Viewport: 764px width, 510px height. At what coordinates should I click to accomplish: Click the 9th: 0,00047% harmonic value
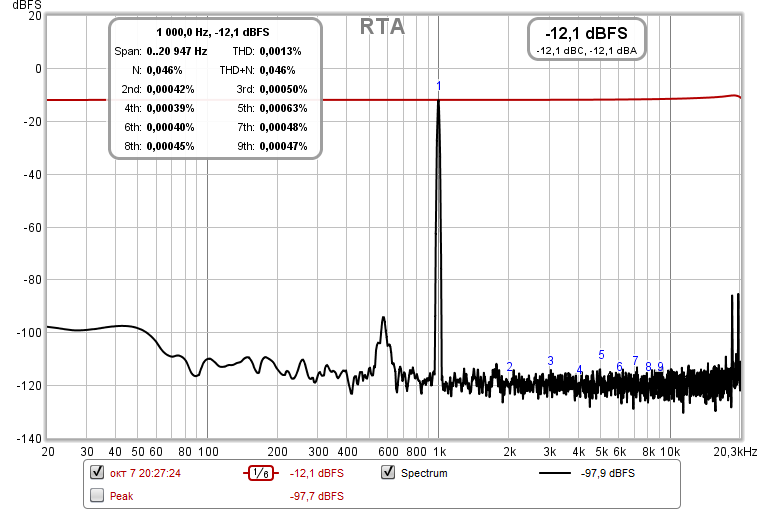[x=283, y=146]
